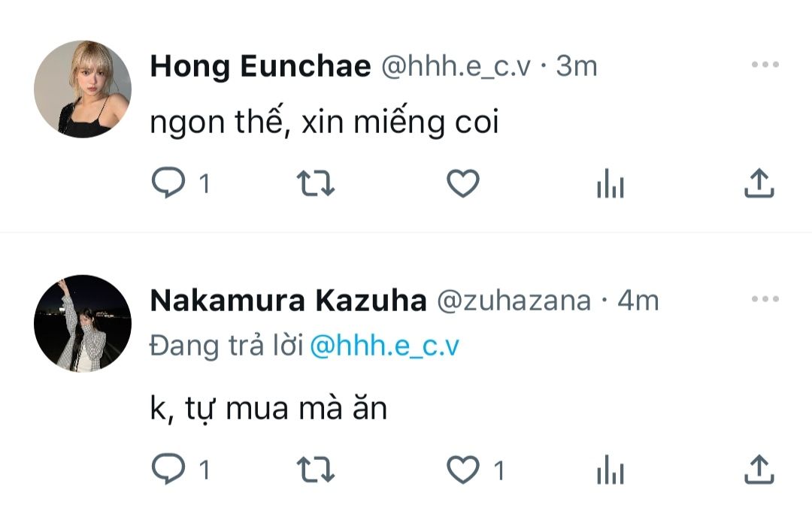This screenshot has width=812, height=514.
Task: Open more options on Hong Eunchae's tweet
Action: tap(765, 65)
